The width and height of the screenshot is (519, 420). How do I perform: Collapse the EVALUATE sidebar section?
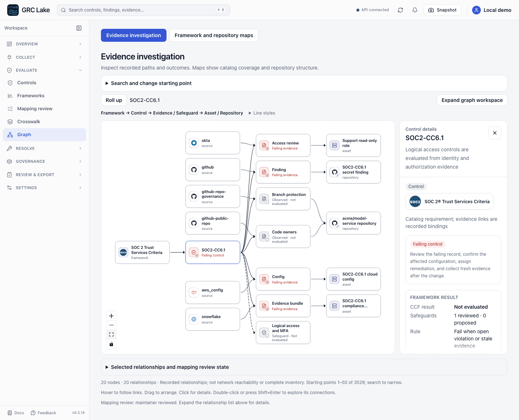[x=44, y=70]
